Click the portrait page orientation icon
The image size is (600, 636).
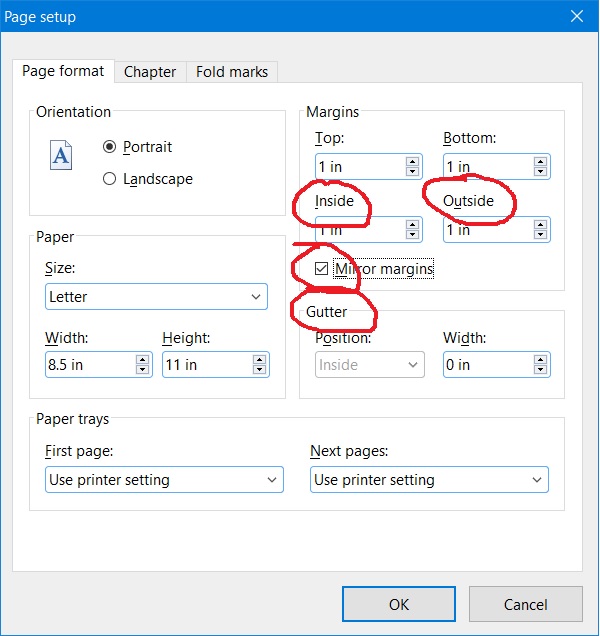[62, 156]
